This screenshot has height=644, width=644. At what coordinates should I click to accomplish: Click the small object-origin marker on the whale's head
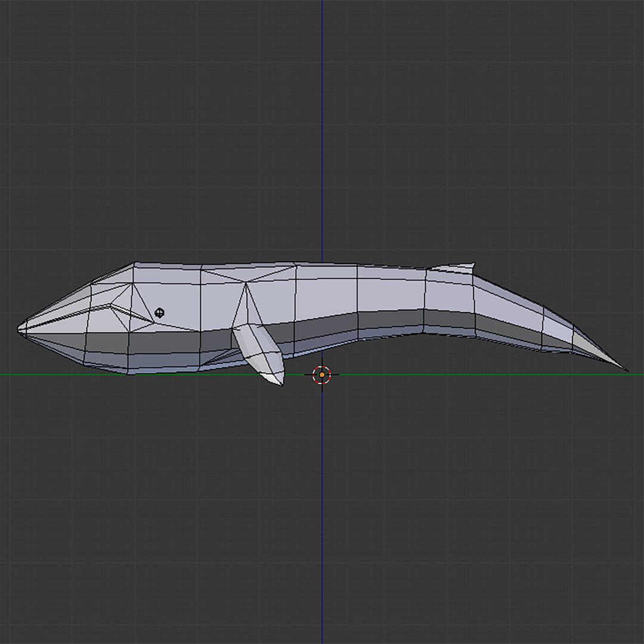click(159, 313)
